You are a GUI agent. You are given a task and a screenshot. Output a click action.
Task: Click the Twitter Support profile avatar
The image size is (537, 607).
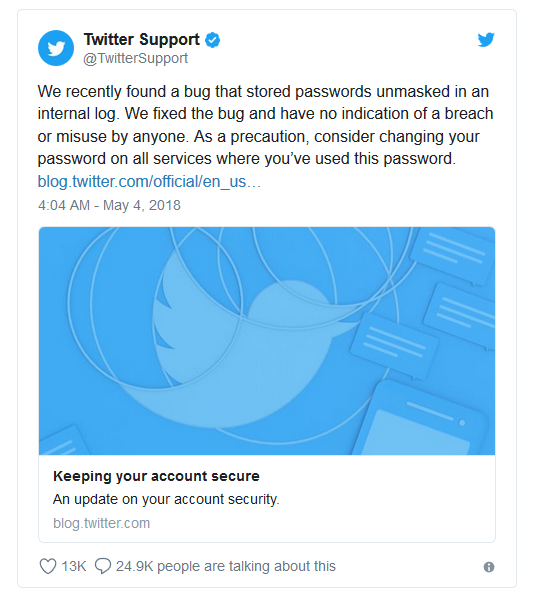pos(56,48)
